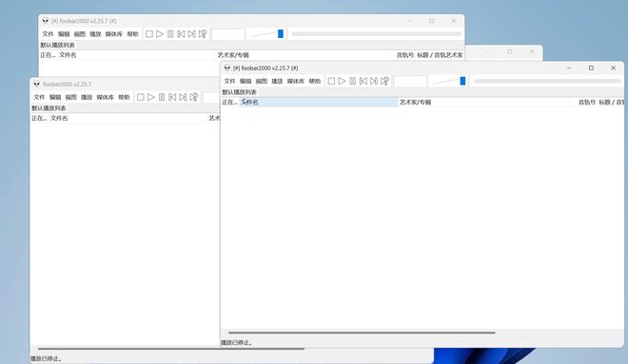Click Random playback icon in front window toolbar
The height and width of the screenshot is (364, 628).
[x=385, y=81]
